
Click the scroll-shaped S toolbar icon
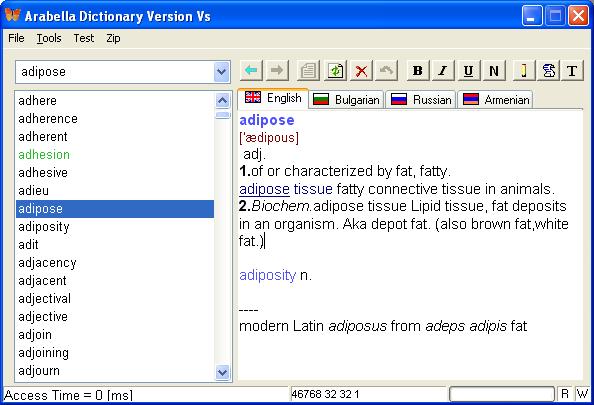[x=549, y=70]
